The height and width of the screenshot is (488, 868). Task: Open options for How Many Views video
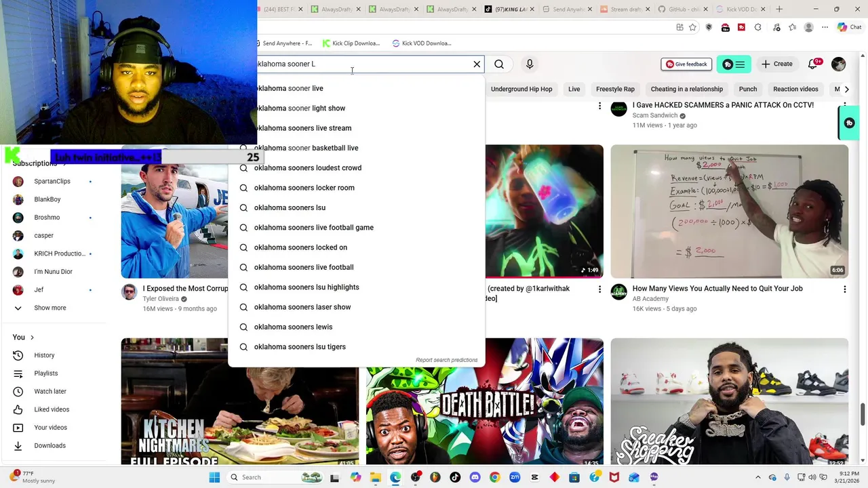pyautogui.click(x=844, y=289)
